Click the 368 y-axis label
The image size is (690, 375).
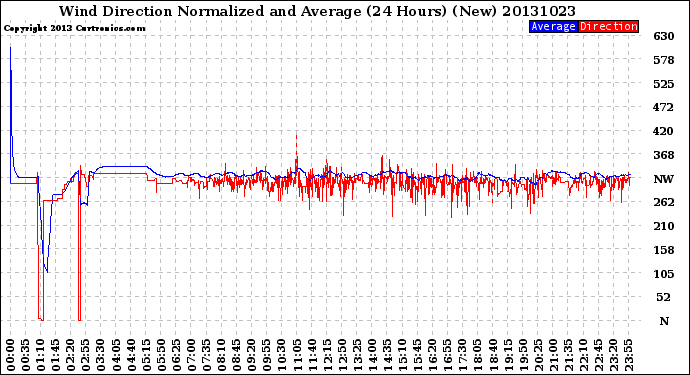point(664,155)
